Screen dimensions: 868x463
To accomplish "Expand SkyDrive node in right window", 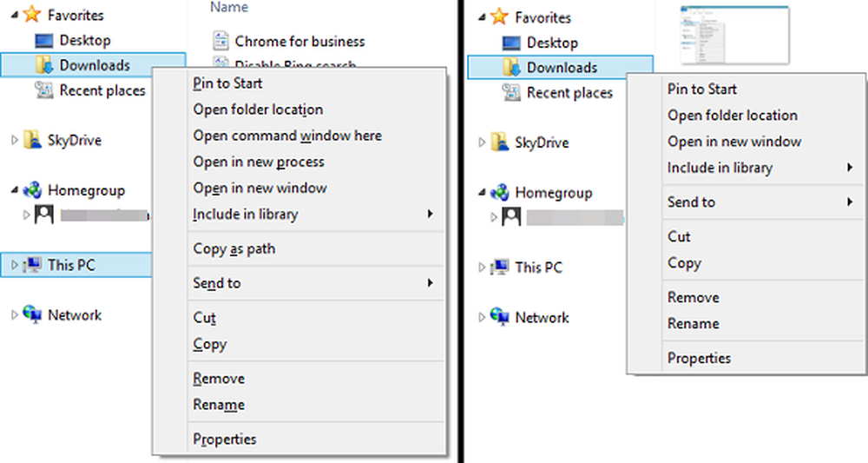I will [482, 142].
